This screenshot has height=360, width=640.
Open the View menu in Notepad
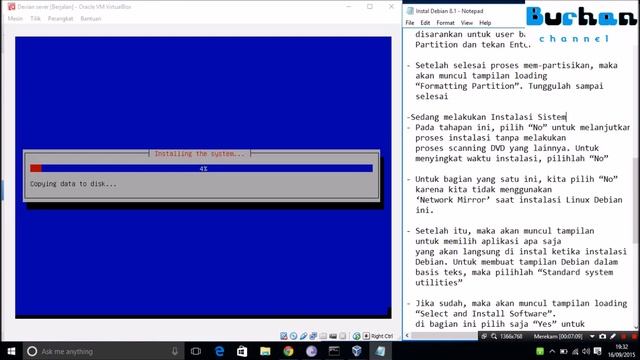pyautogui.click(x=467, y=23)
